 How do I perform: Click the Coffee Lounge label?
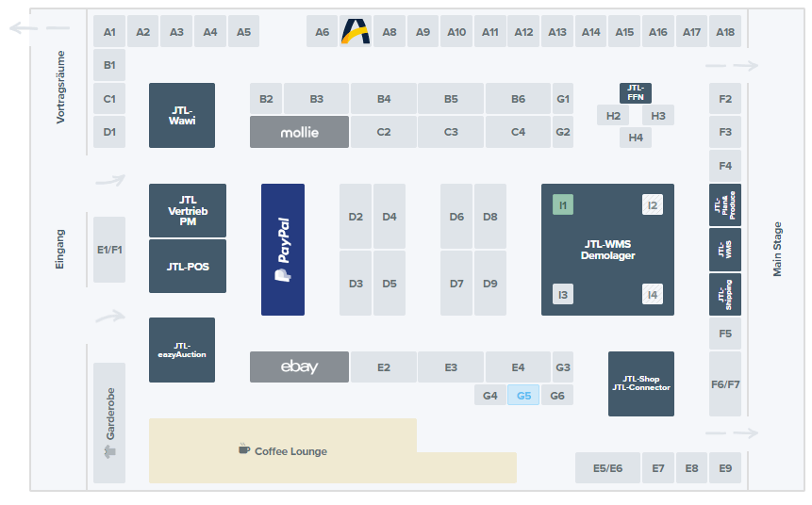[290, 451]
